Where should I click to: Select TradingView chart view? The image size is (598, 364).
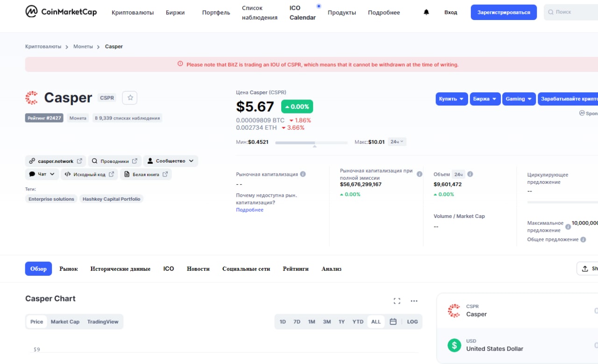[x=103, y=322]
